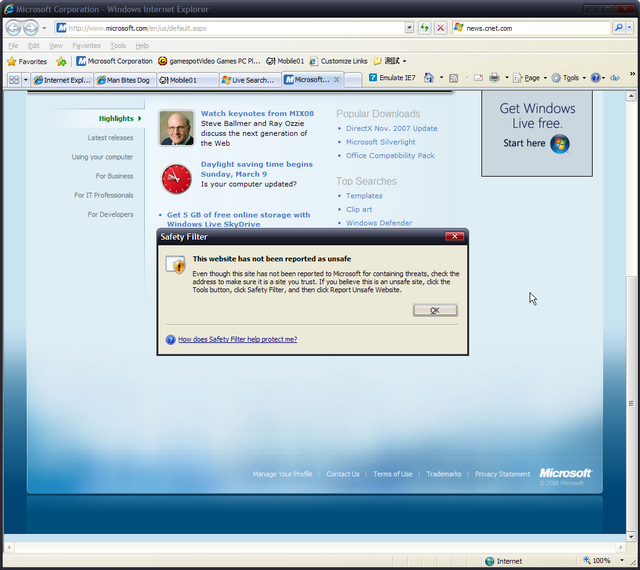Open the 100% zoom level dropdown

(622, 560)
